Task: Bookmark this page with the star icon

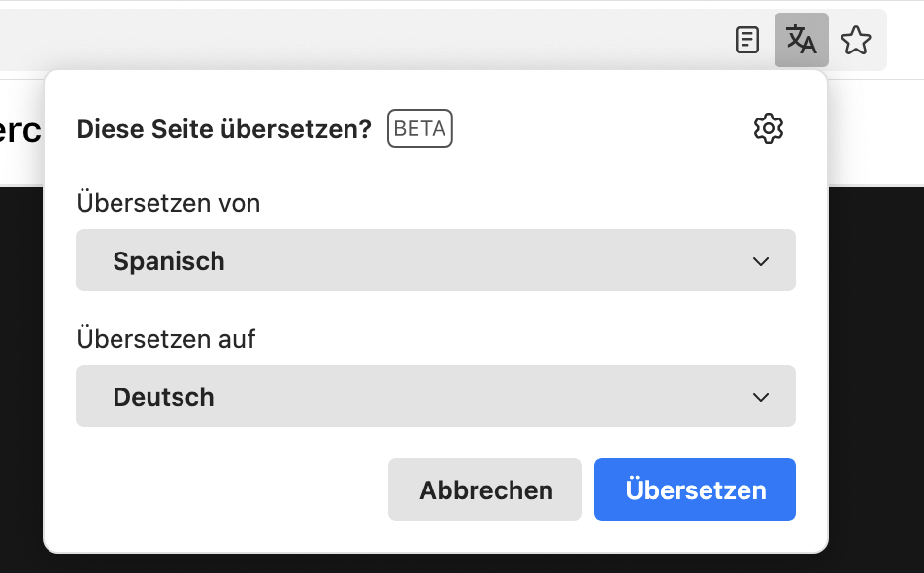Action: pyautogui.click(x=856, y=40)
